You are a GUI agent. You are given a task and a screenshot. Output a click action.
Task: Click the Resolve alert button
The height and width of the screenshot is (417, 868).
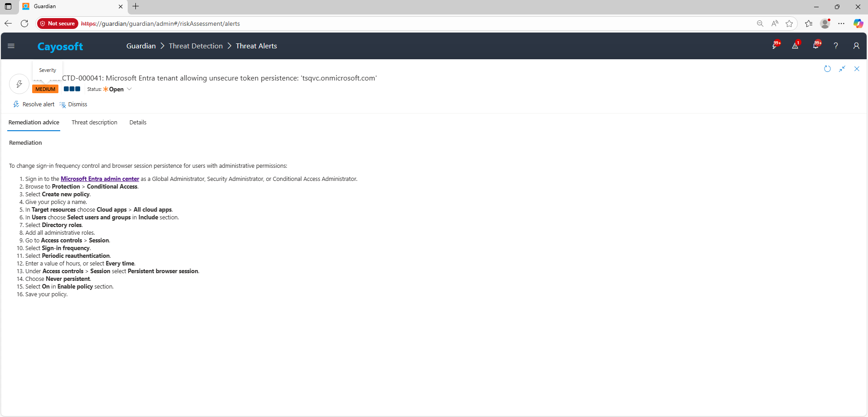pyautogui.click(x=34, y=104)
